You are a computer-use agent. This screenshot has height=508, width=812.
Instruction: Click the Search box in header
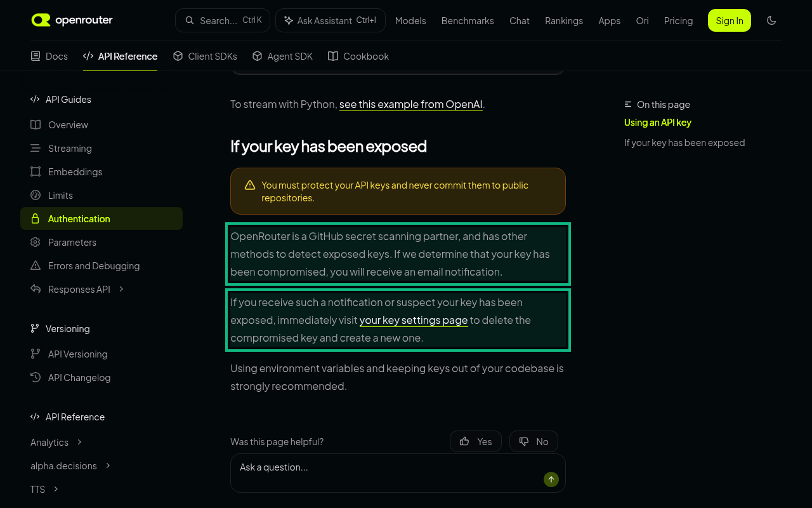pyautogui.click(x=223, y=20)
